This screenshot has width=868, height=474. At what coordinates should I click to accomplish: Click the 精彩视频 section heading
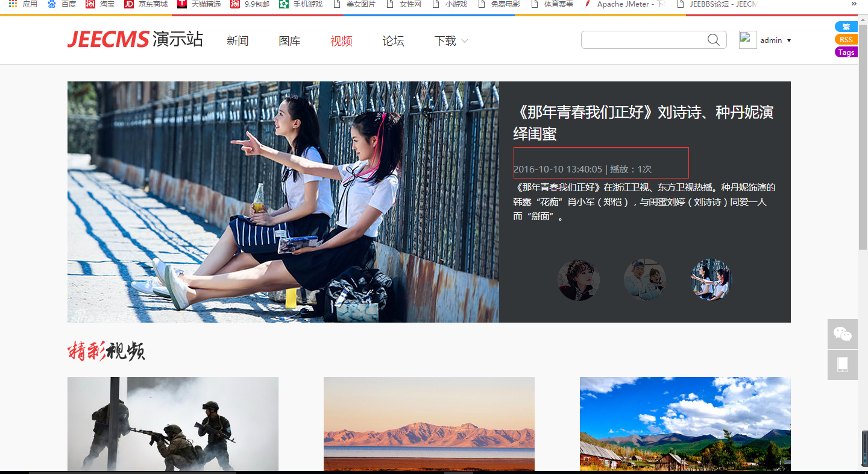point(106,350)
